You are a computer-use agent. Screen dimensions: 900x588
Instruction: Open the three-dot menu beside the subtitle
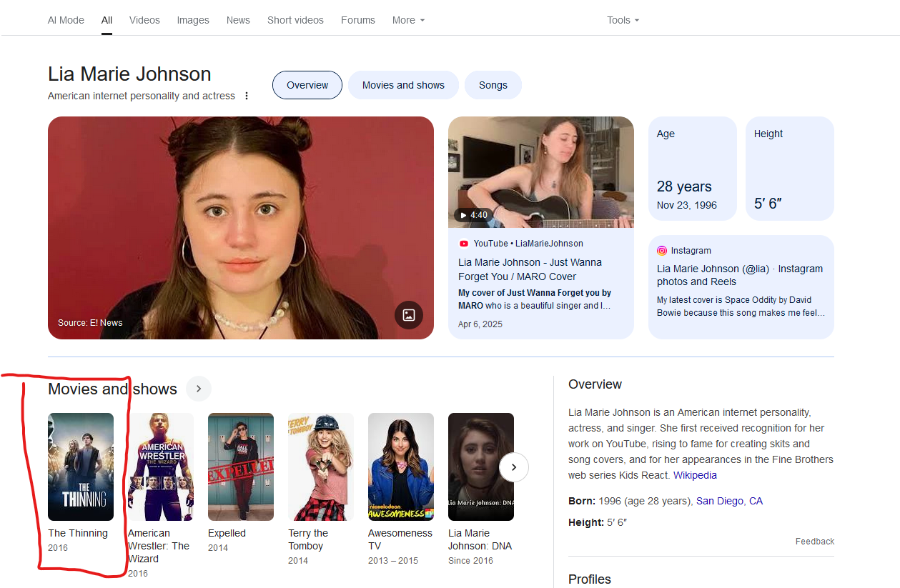pos(247,96)
